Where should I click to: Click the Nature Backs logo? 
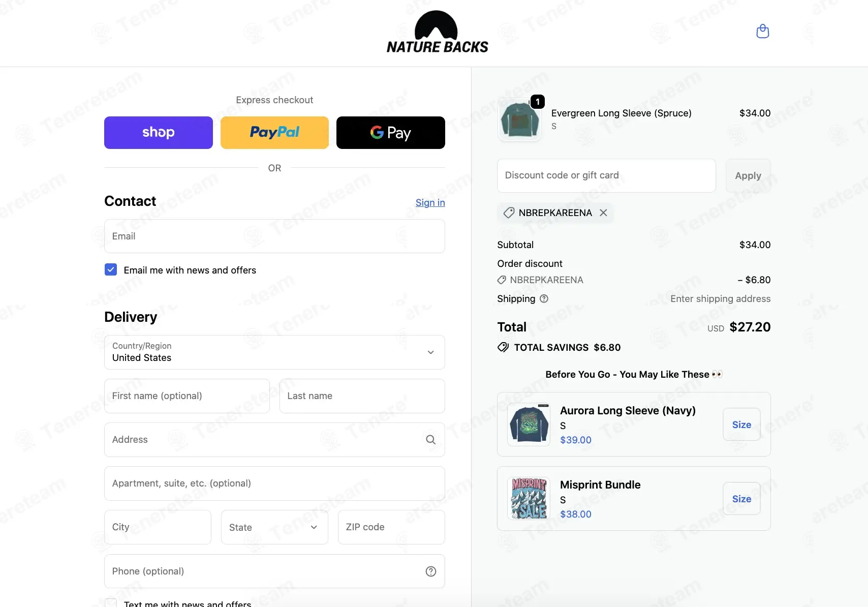437,33
